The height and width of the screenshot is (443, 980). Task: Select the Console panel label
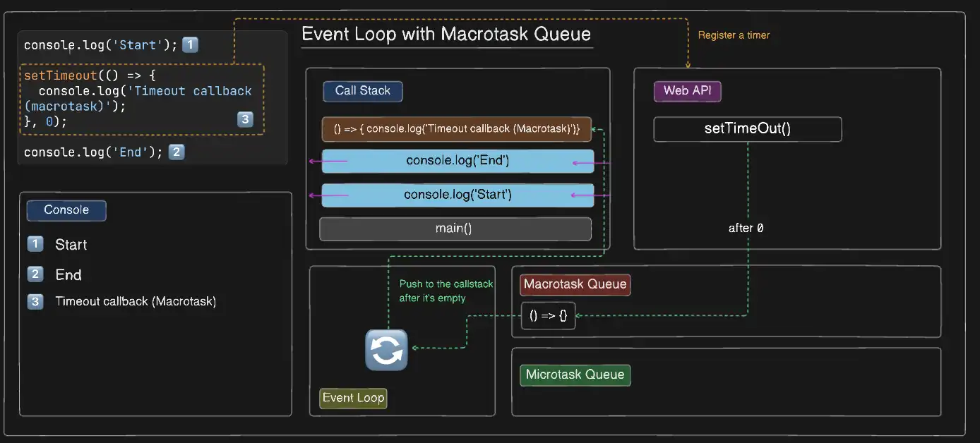[66, 210]
